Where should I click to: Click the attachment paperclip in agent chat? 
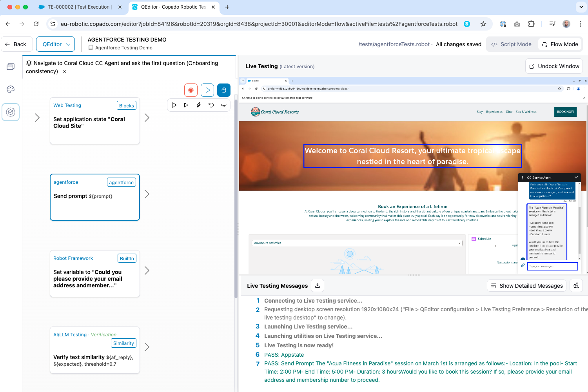coord(523,265)
